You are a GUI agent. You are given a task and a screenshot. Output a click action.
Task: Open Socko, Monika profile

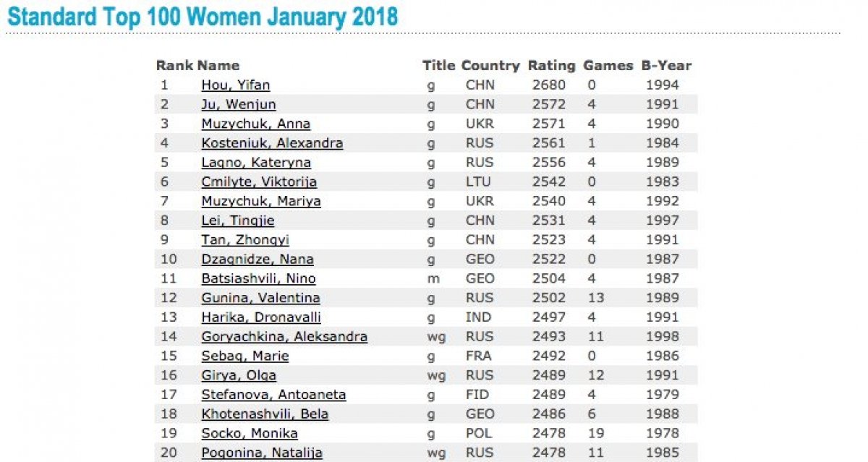click(250, 433)
